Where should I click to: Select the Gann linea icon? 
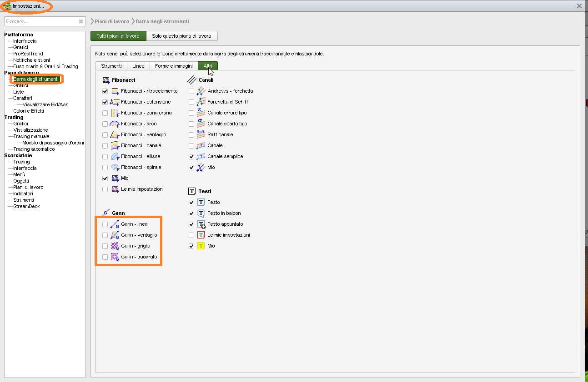(115, 224)
